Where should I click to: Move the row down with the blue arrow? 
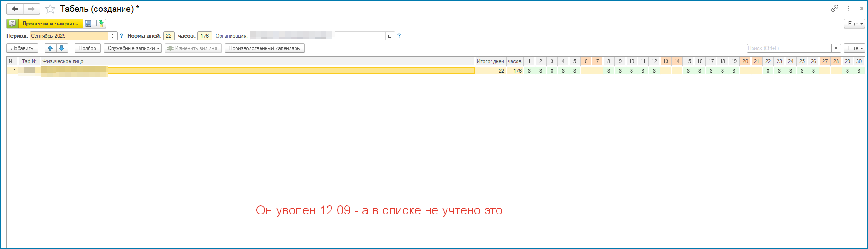pos(62,48)
